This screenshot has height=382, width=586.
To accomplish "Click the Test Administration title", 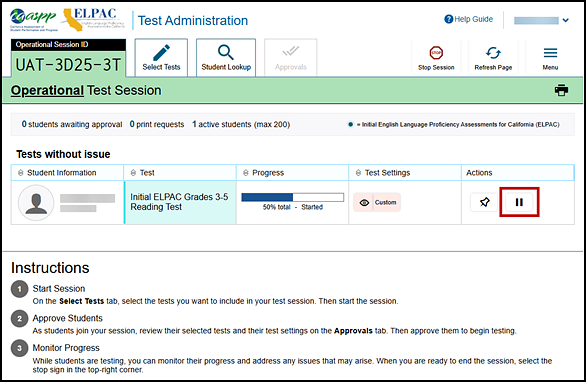I will pos(193,21).
